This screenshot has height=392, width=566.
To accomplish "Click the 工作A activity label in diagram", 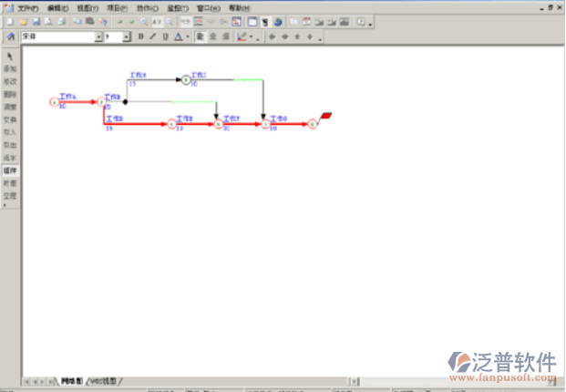I will [x=67, y=96].
